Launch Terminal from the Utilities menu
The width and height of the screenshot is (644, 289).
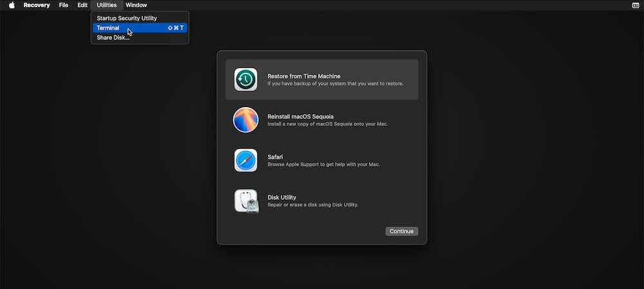[140, 28]
